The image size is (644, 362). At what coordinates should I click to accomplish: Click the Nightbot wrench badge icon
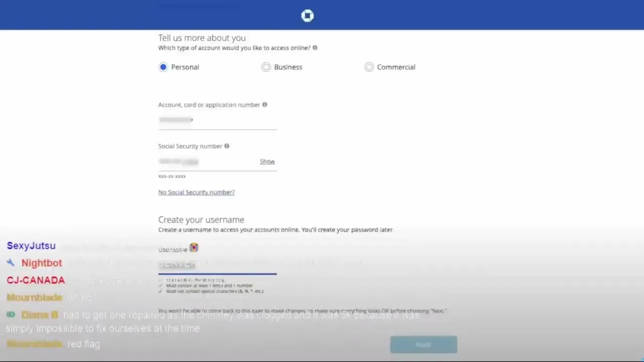(11, 262)
